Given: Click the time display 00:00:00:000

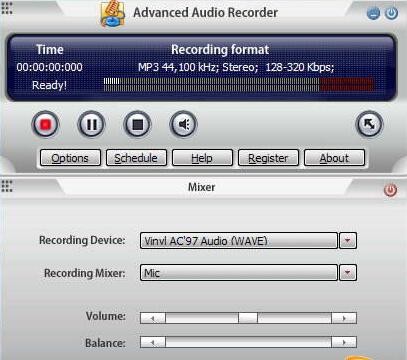Looking at the screenshot, I should click(x=49, y=67).
